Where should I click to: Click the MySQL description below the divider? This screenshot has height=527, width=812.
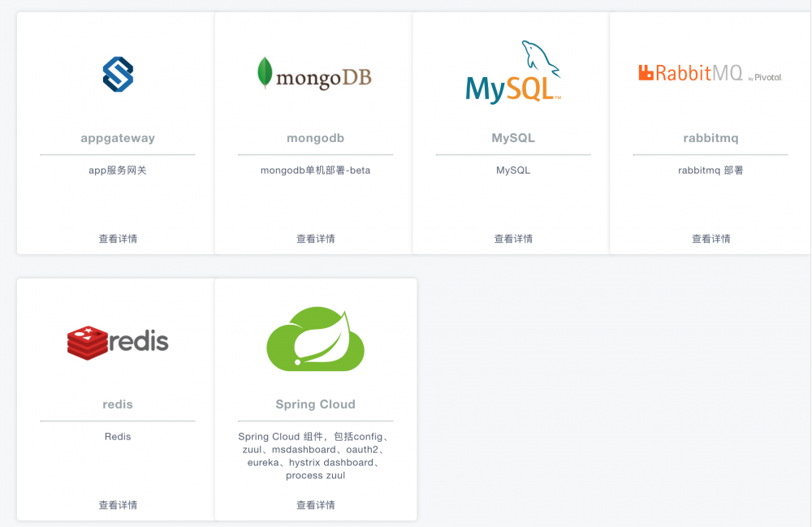pyautogui.click(x=513, y=171)
